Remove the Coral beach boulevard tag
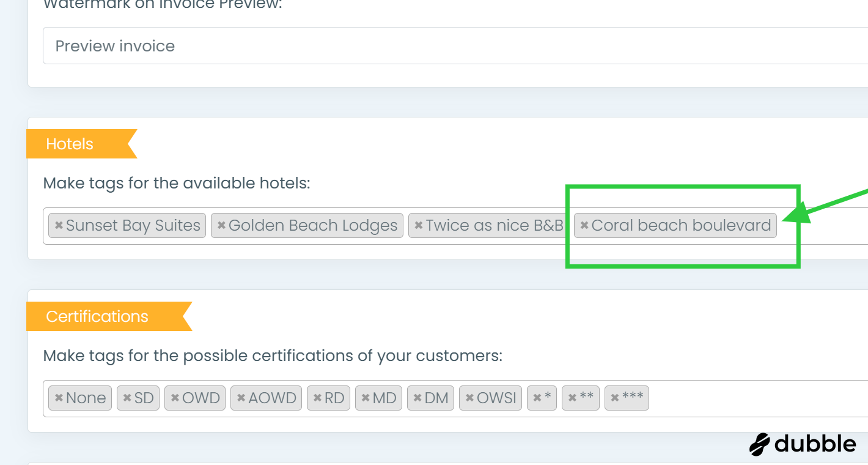This screenshot has height=465, width=868. coord(584,226)
